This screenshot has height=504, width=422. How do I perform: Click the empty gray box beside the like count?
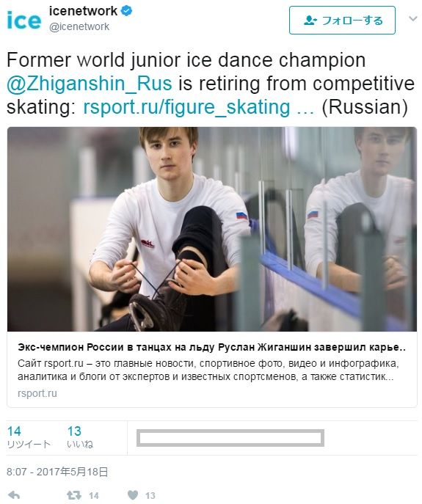230,438
